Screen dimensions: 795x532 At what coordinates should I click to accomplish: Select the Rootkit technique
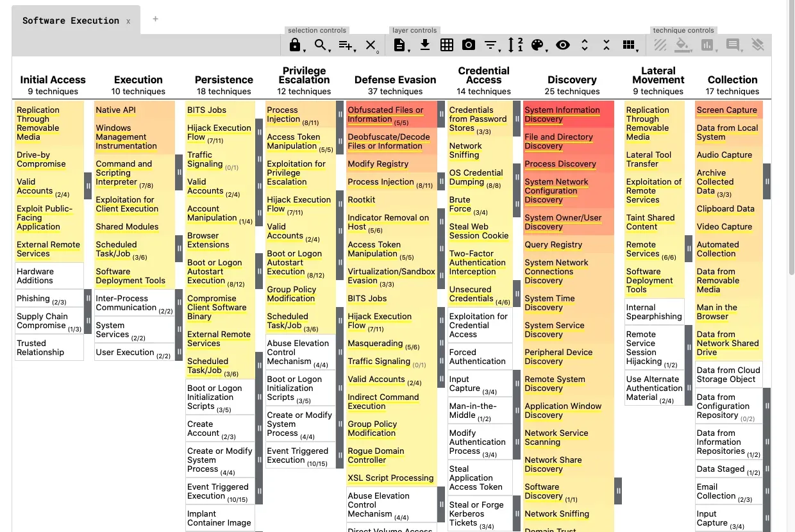coord(392,199)
